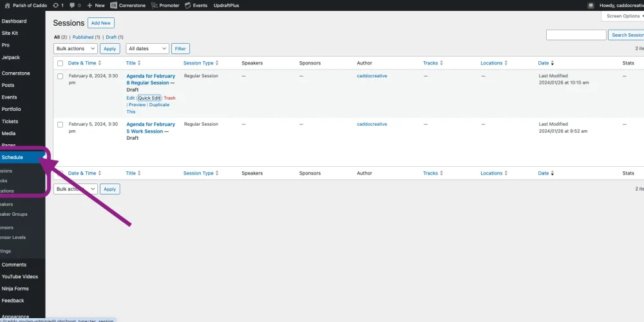The height and width of the screenshot is (322, 644).
Task: Click Quick Edit under February 8 agenda
Action: (149, 98)
